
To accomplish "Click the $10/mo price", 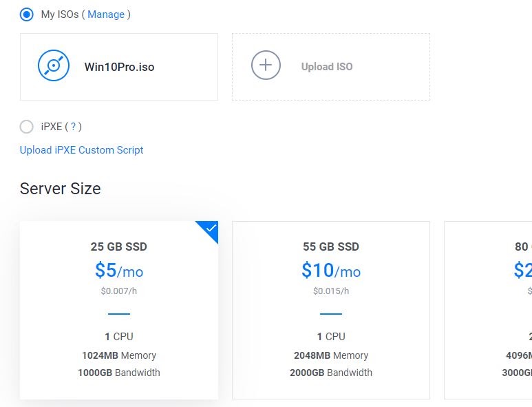I will pos(331,271).
